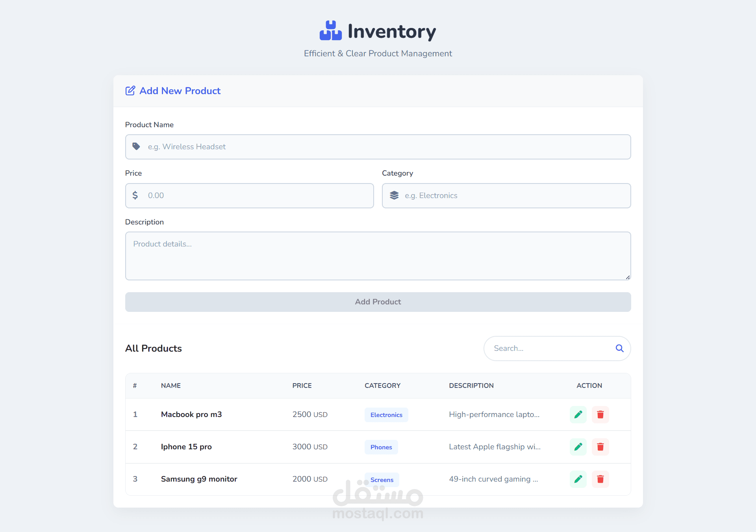Click the Electronics category badge
Screen dimensions: 756x532
386,415
